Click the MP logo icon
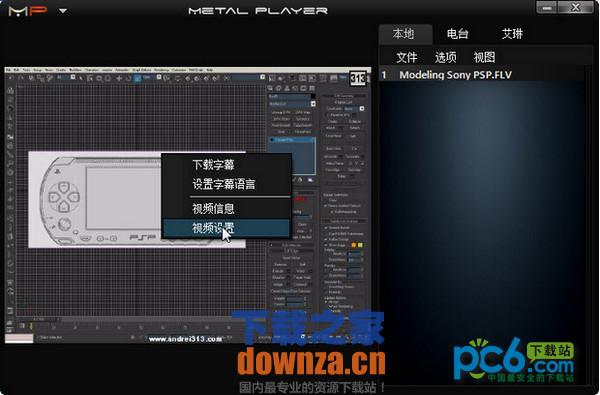Screen dimensions: 600x395 [28, 11]
